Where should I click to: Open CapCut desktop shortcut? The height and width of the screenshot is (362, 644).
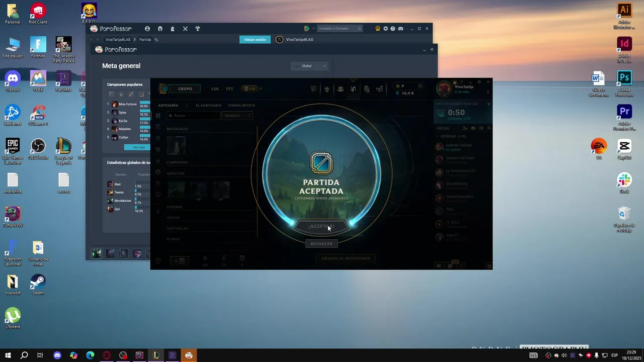coord(624,150)
